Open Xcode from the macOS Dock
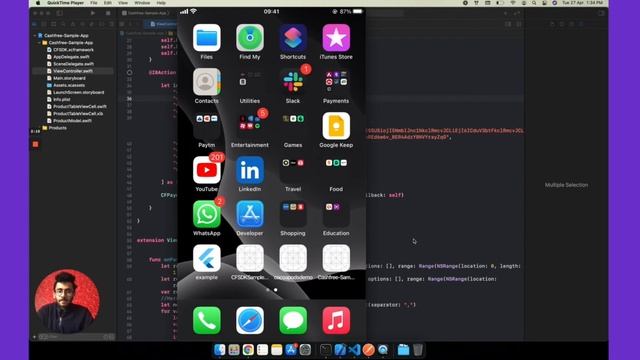Image resolution: width=640 pixels, height=360 pixels. coord(340,350)
